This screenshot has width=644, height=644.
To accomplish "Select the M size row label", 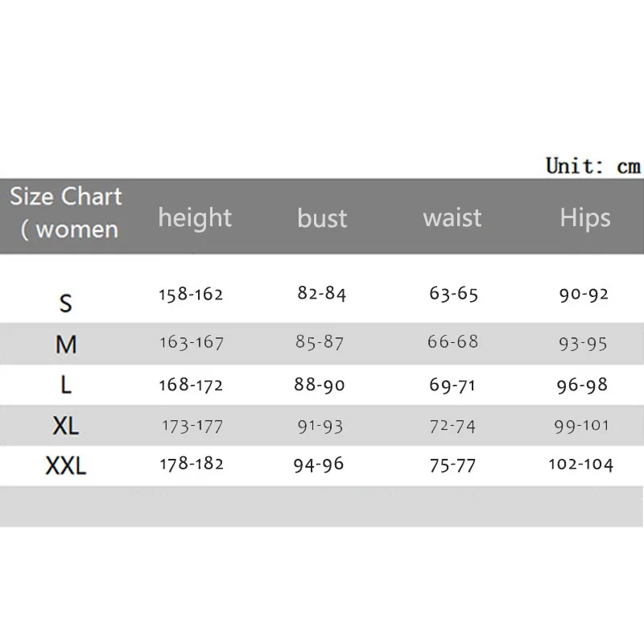I will tap(66, 345).
